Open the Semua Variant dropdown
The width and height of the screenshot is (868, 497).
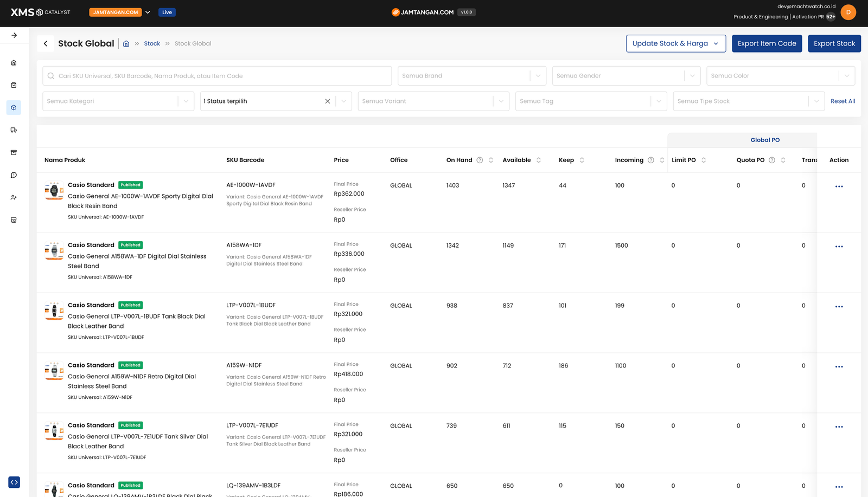433,101
